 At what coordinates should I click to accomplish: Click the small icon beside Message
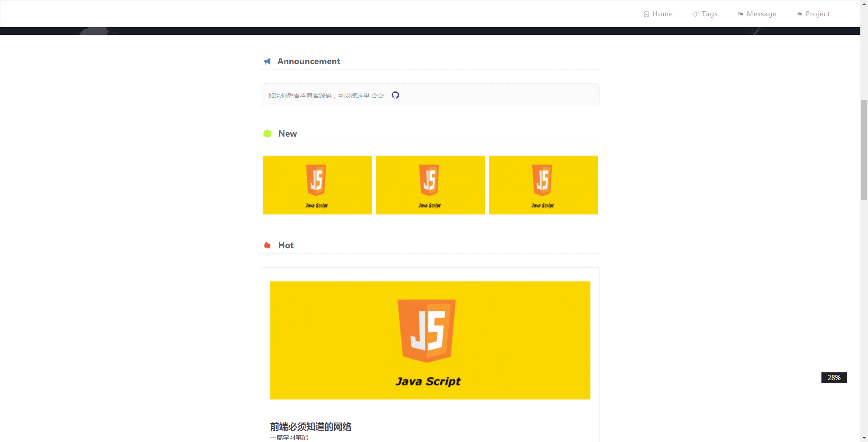[741, 14]
